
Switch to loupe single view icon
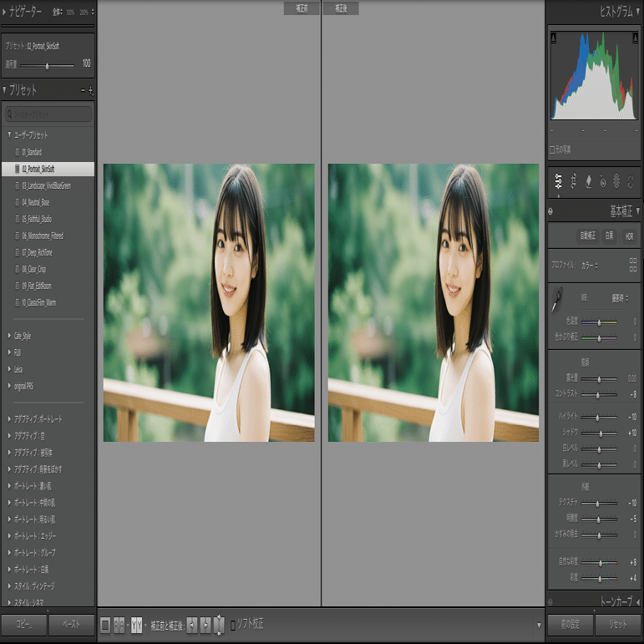(105, 626)
